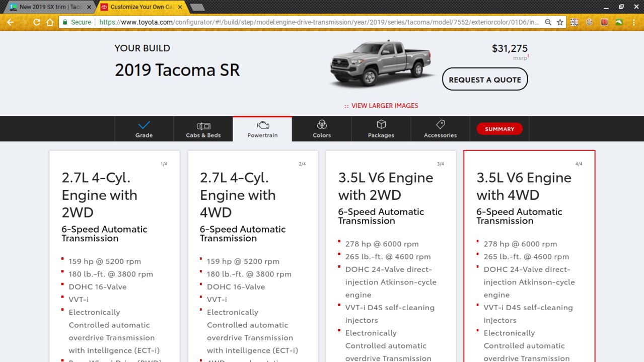Image resolution: width=644 pixels, height=362 pixels.
Task: Open the Chrome three-dot menu
Action: coord(634,22)
